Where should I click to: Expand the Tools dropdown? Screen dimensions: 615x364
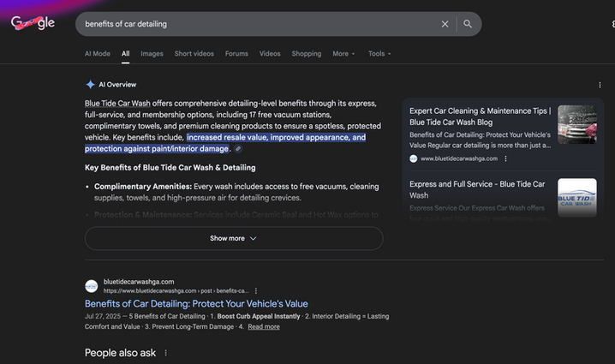[379, 53]
